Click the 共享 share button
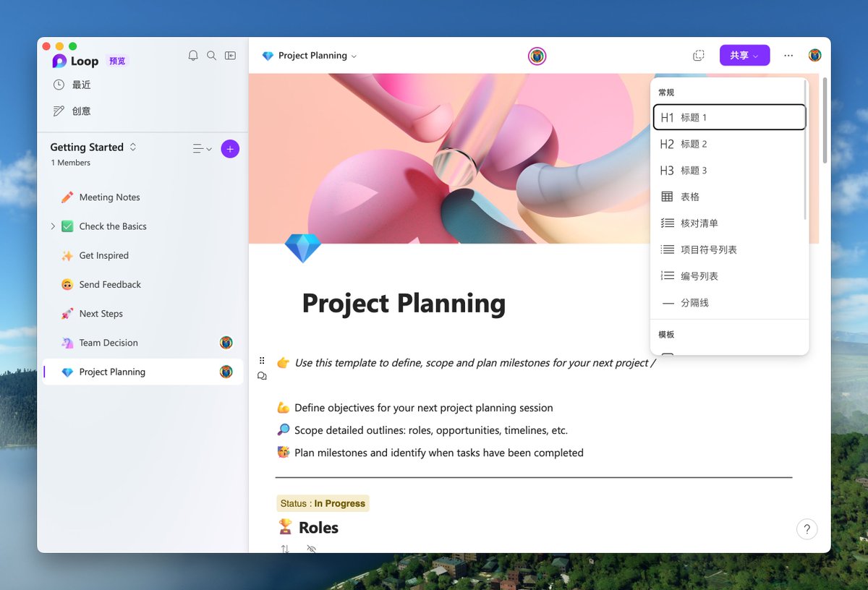868x590 pixels. (x=744, y=55)
